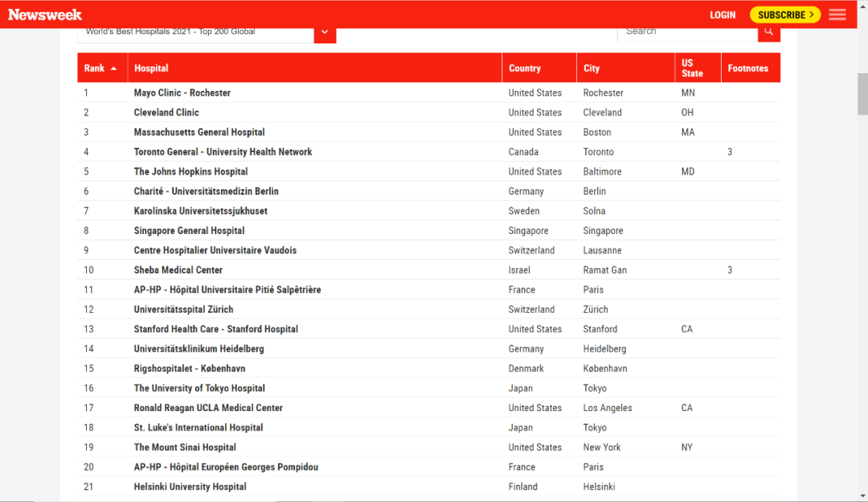Select The University of Tokyo Hospital
This screenshot has height=502, width=868.
[x=199, y=389]
